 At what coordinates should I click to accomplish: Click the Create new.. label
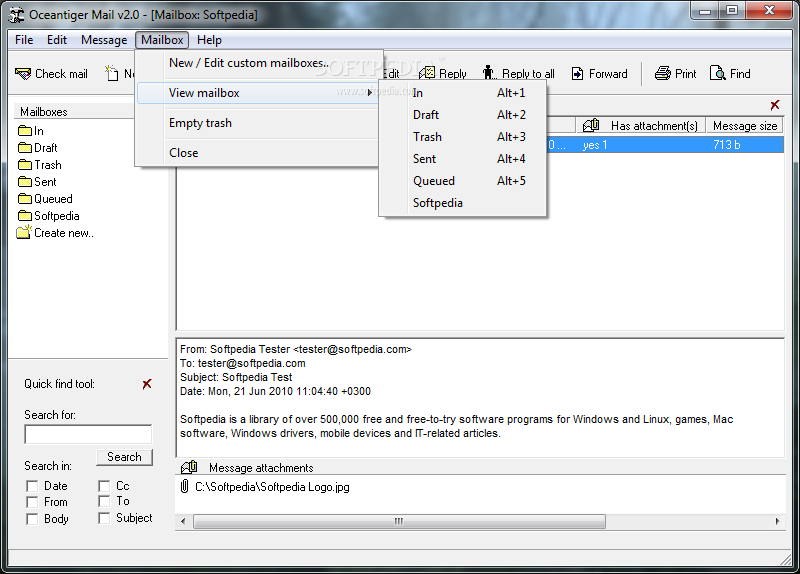[64, 233]
